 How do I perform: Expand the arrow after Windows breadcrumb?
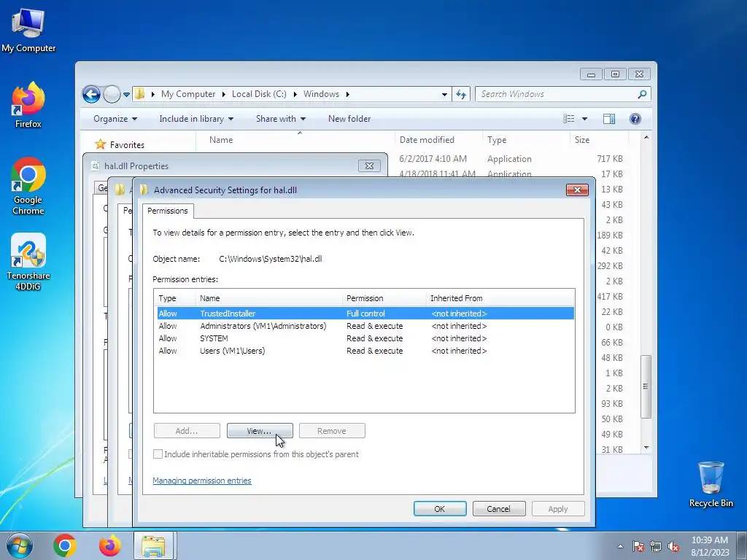348,94
